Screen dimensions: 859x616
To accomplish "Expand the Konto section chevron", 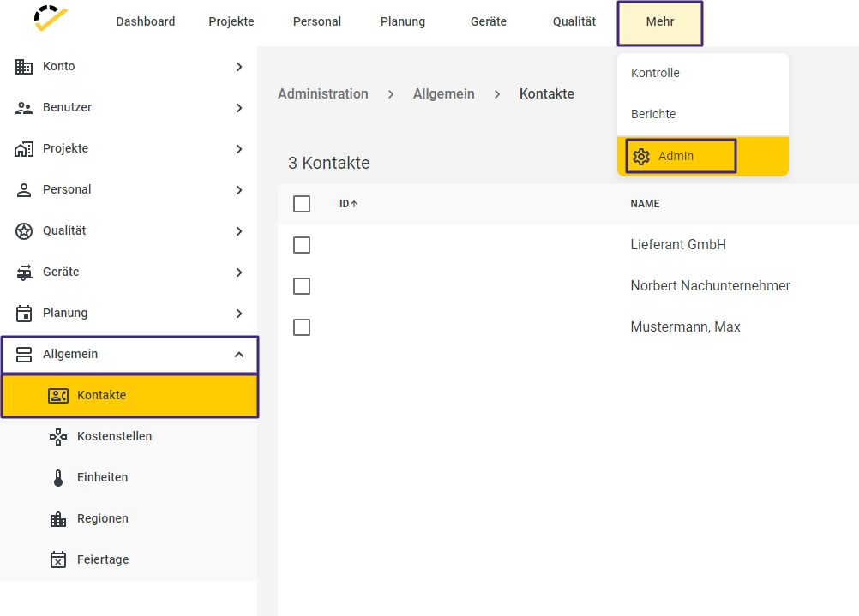I will [x=239, y=67].
